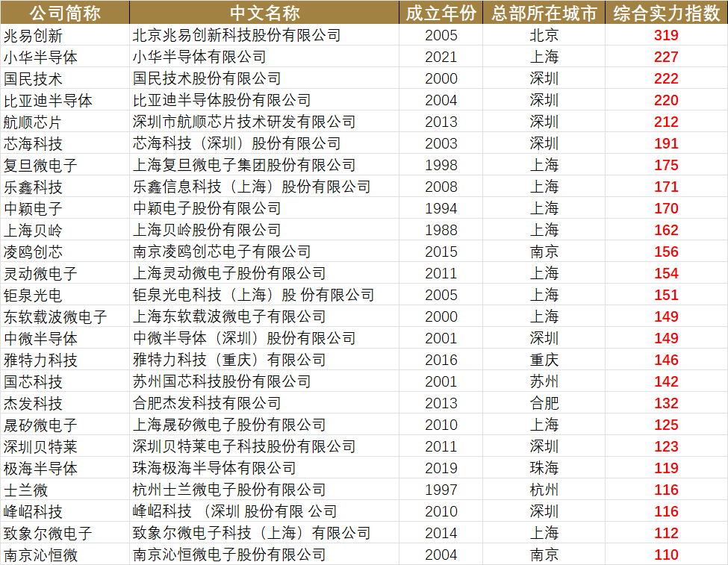Screen dimensions: 728x565
Task: Select the 士兰微 short-name cell
Action: [65, 490]
